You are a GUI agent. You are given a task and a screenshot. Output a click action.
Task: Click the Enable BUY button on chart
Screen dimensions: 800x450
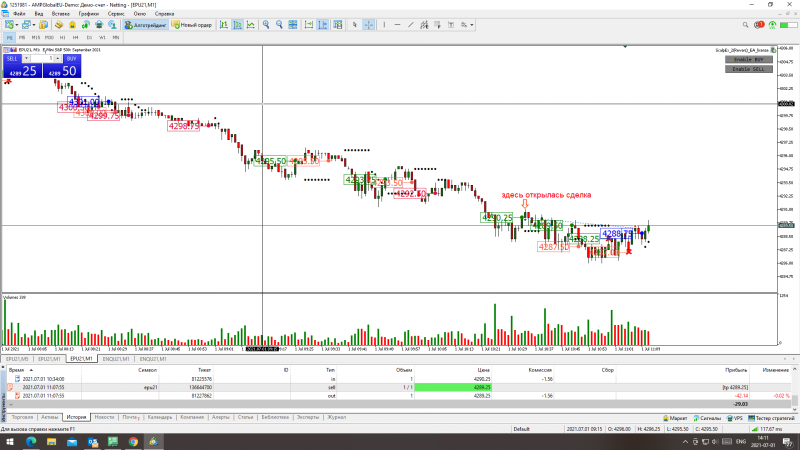click(748, 60)
